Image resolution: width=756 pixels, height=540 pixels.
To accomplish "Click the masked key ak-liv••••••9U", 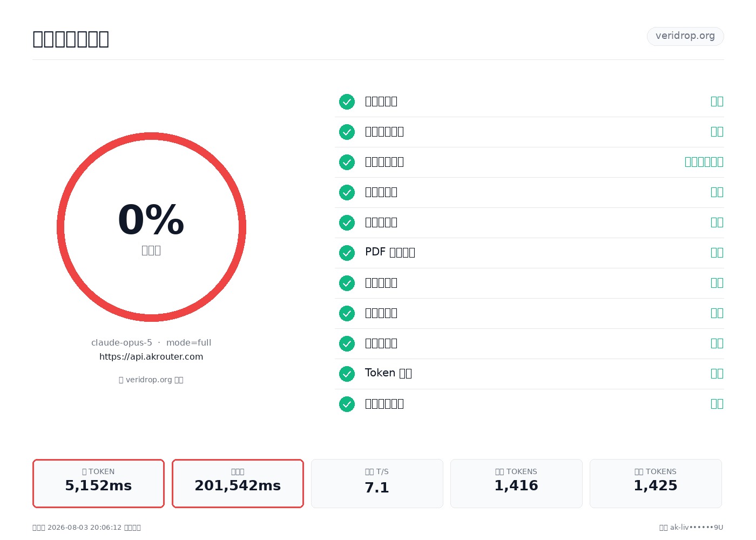I will 697,528.
